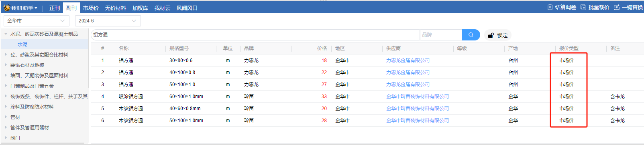This screenshot has height=145, width=644.
Task: Expand the 墙面、天棚装饰及屋面材料 category
Action: point(6,76)
